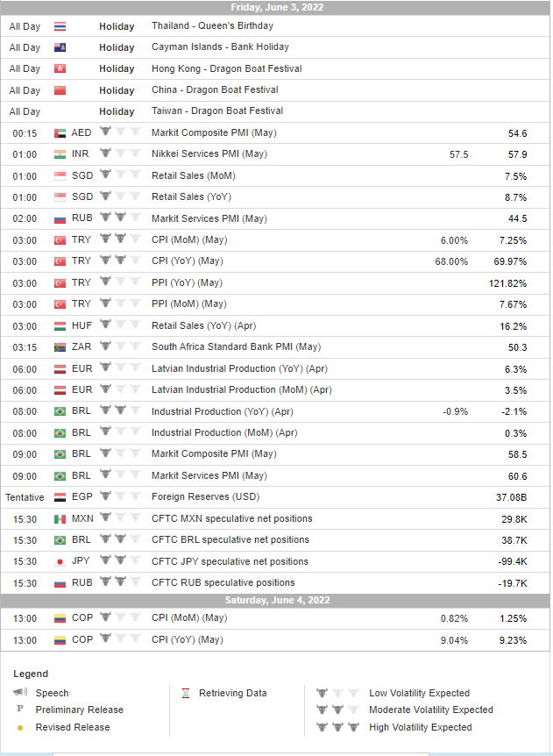Open SGD Retail Sales (YoY) event

point(191,197)
